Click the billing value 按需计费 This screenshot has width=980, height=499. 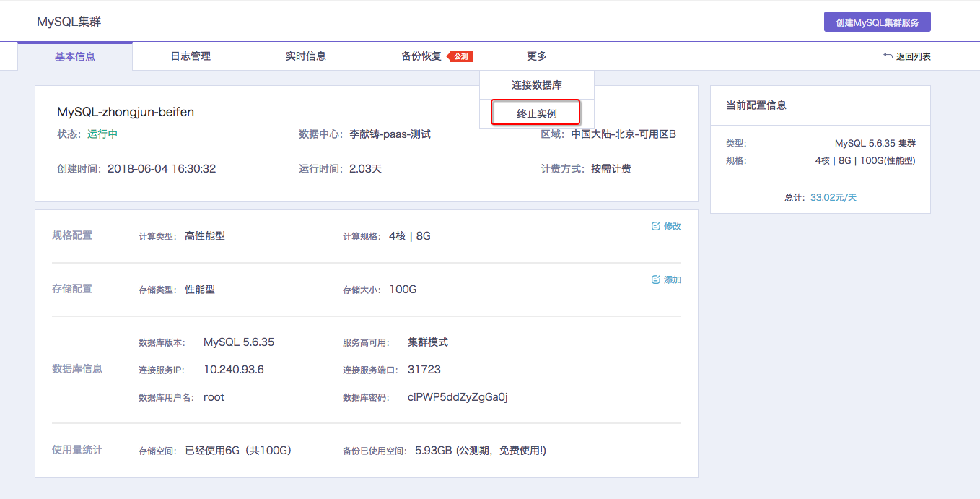click(x=611, y=169)
